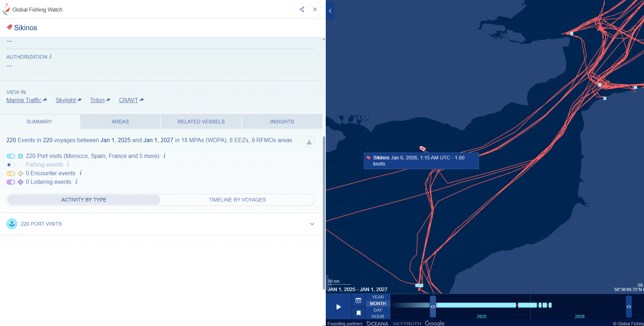Click the share icon in header
Image resolution: width=644 pixels, height=326 pixels.
302,9
